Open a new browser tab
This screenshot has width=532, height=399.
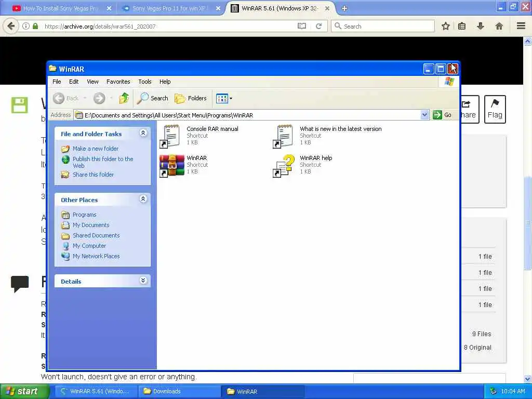coord(344,8)
